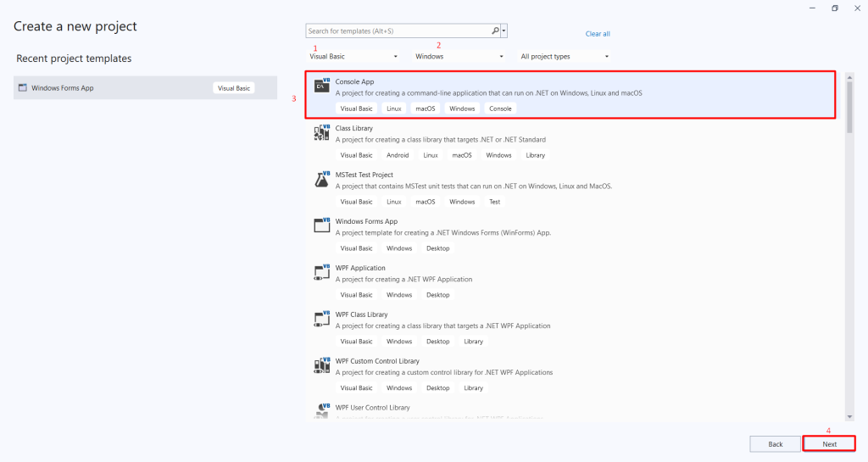Click the search magnifier icon
This screenshot has width=868, height=462.
495,31
